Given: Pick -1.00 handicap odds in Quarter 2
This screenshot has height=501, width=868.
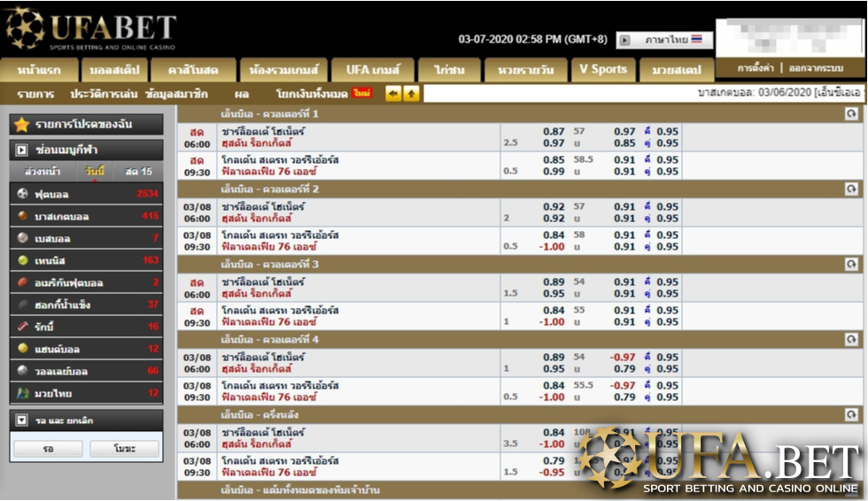Looking at the screenshot, I should point(552,247).
